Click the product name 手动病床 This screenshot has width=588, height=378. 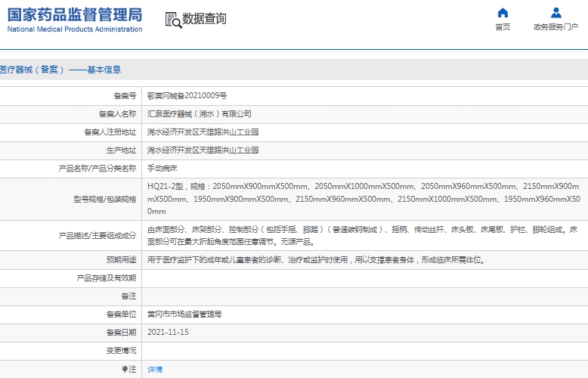(x=162, y=169)
